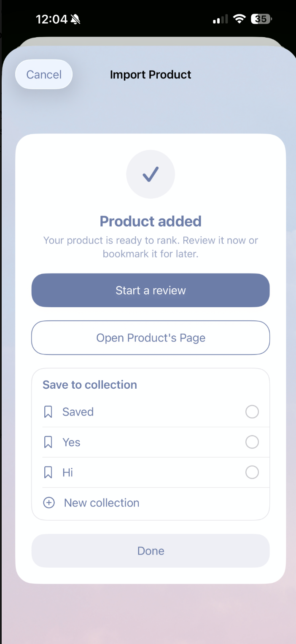Tap the bookmark icon beside Saved
The image size is (296, 644).
48,412
